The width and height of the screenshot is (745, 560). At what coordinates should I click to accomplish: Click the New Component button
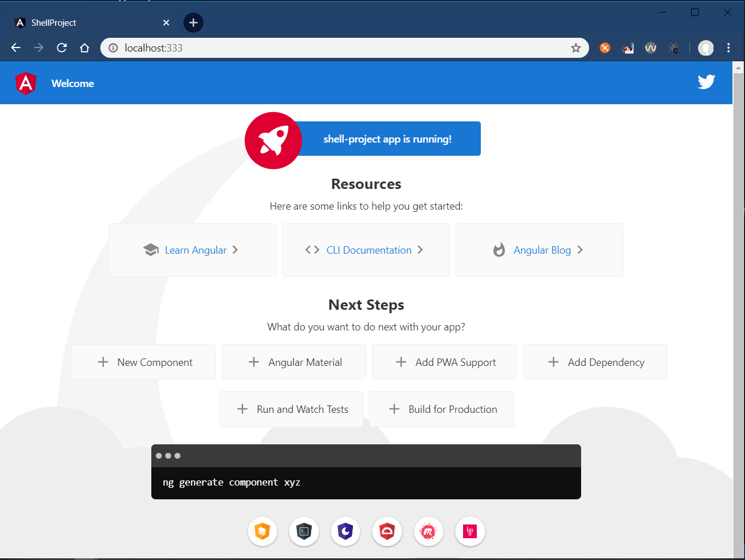point(143,362)
